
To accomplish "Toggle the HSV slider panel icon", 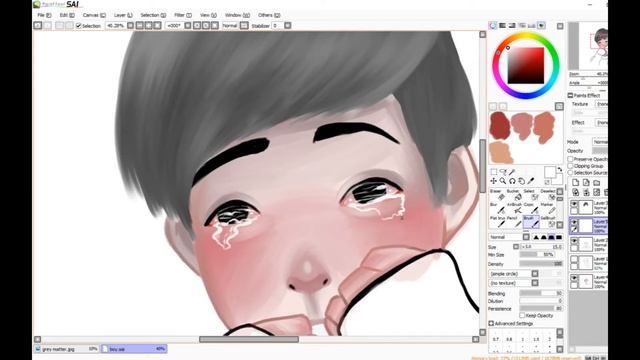I will pyautogui.click(x=512, y=25).
